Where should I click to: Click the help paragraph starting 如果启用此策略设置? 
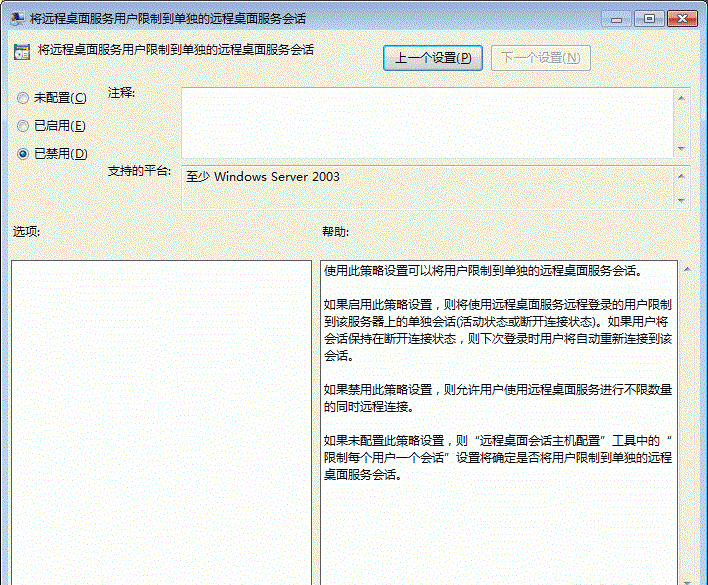498,330
